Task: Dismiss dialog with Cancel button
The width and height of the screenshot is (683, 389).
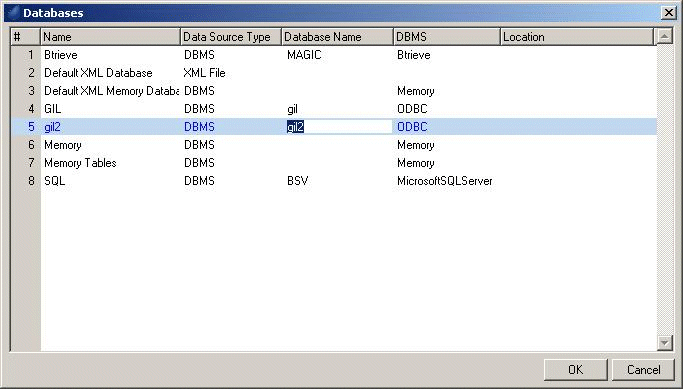Action: [x=643, y=369]
